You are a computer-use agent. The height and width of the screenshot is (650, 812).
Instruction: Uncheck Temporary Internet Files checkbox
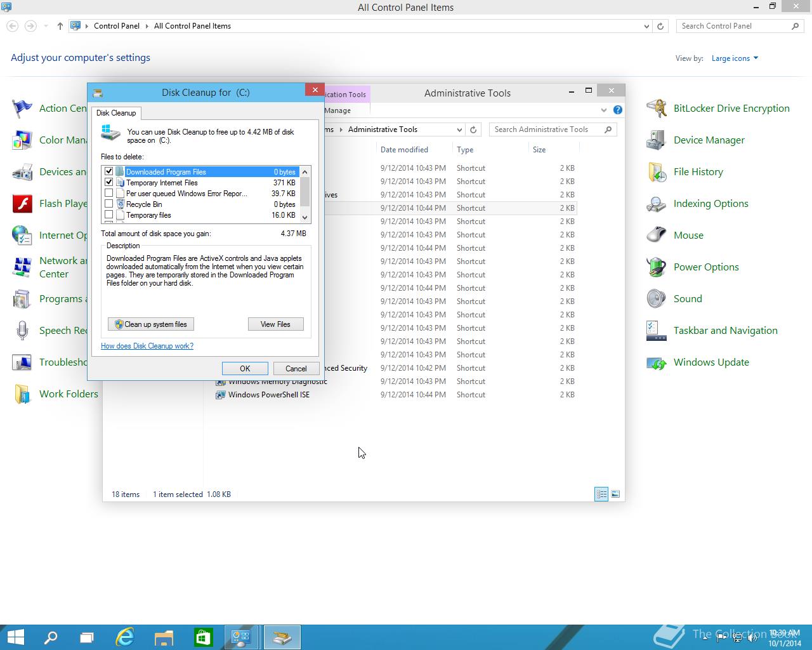coord(108,182)
